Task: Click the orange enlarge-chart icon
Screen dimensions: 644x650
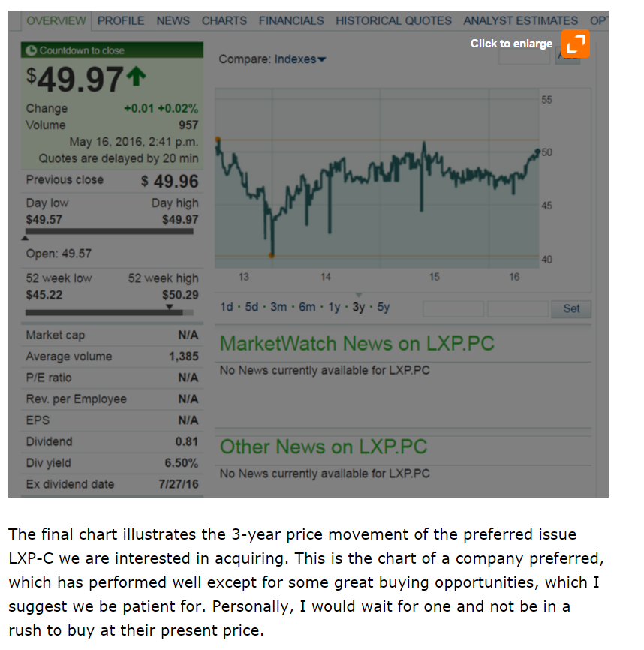Action: [575, 45]
